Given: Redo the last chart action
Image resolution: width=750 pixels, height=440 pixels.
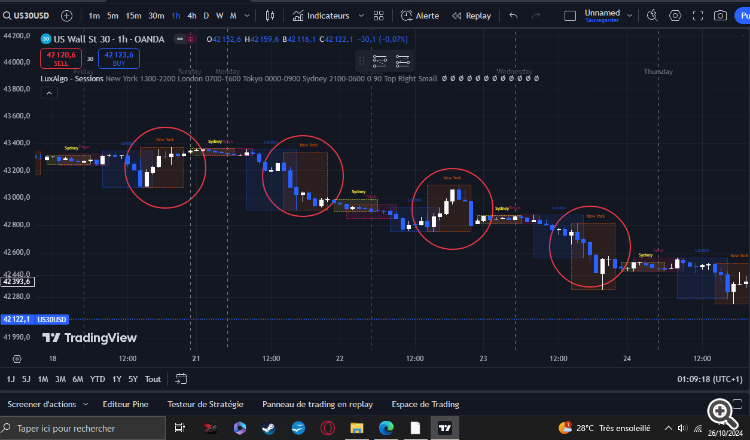Looking at the screenshot, I should (x=536, y=16).
